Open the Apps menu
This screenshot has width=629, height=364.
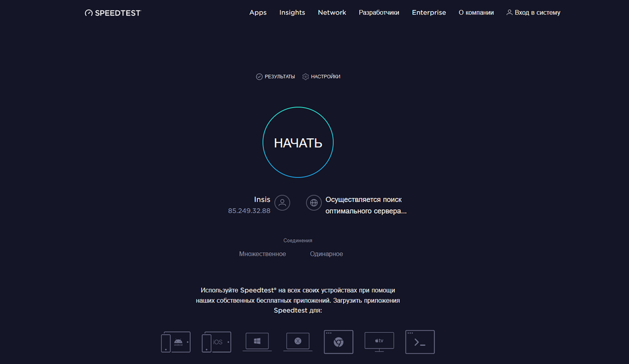(258, 13)
